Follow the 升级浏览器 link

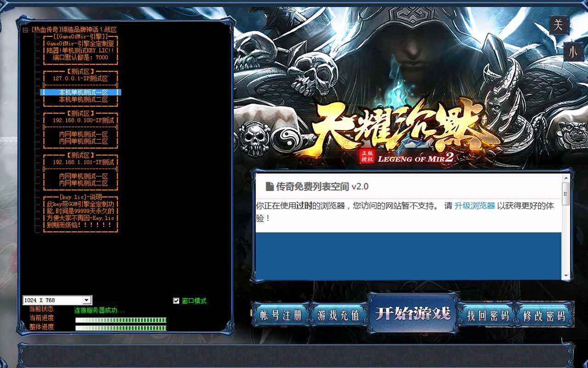pos(475,206)
